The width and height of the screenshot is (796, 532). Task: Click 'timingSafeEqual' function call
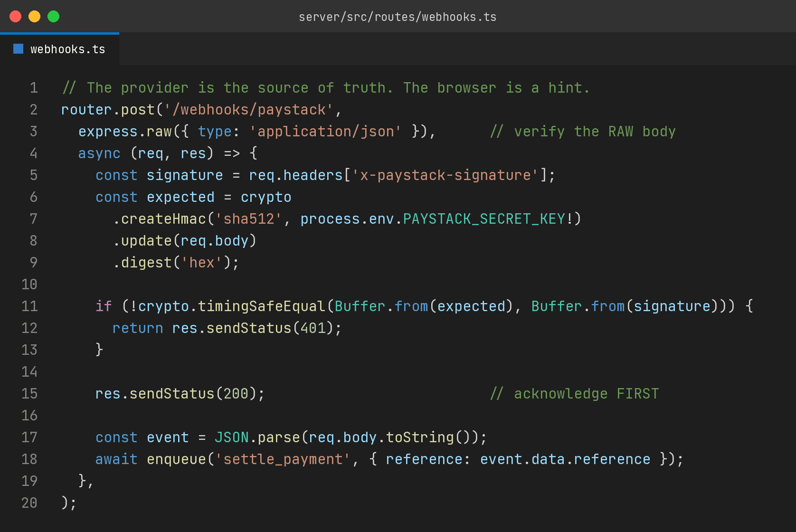262,306
